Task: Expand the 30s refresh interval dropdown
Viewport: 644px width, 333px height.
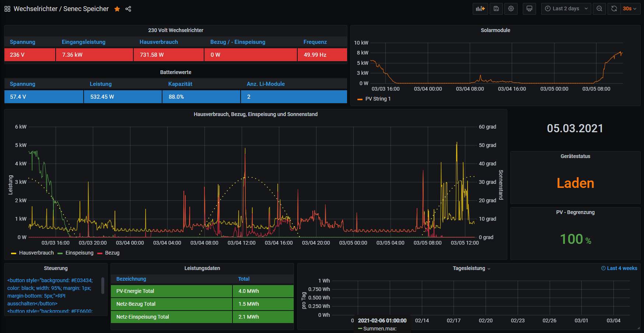Action: (x=630, y=9)
